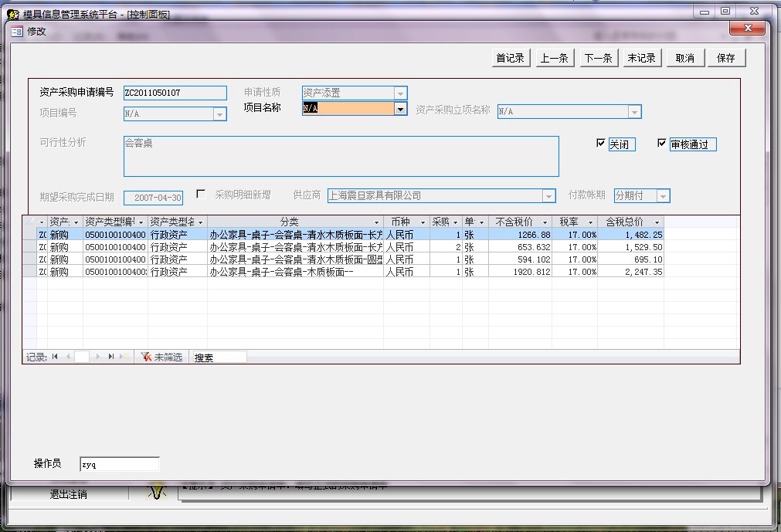Close the 修改 dialog with red X

747,28
